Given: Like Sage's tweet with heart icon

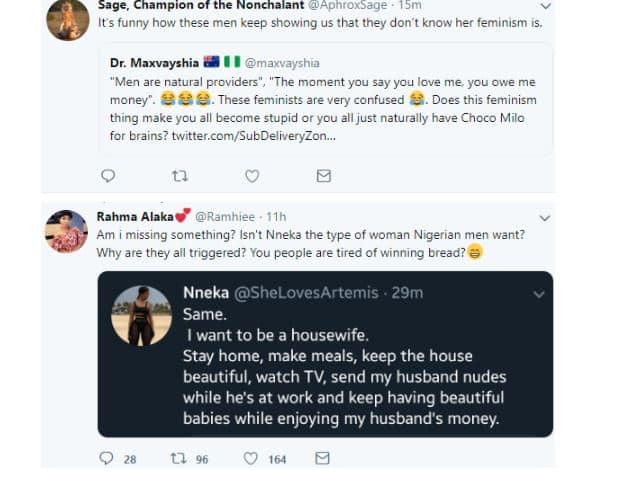Looking at the screenshot, I should 253,176.
